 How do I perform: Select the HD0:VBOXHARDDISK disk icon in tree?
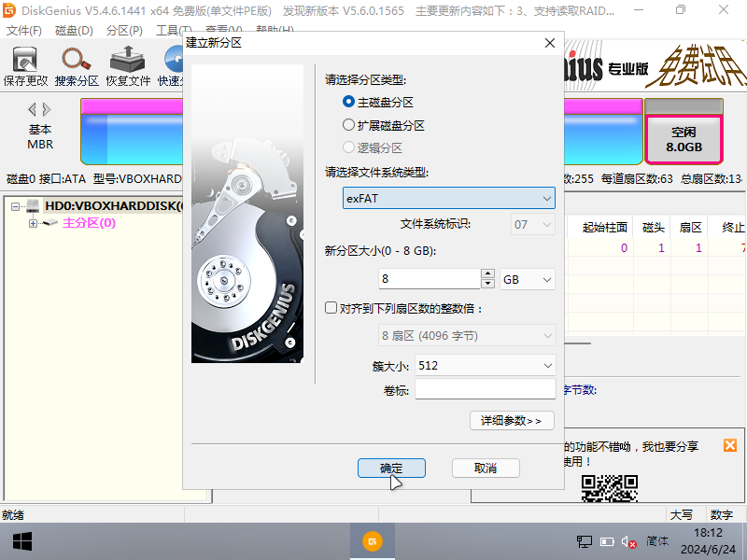tap(33, 205)
